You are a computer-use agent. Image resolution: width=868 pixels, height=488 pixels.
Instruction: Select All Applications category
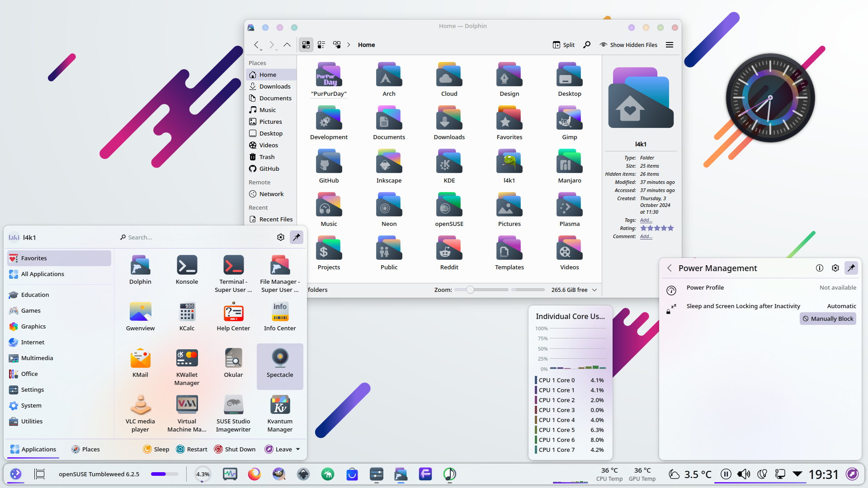tap(59, 274)
